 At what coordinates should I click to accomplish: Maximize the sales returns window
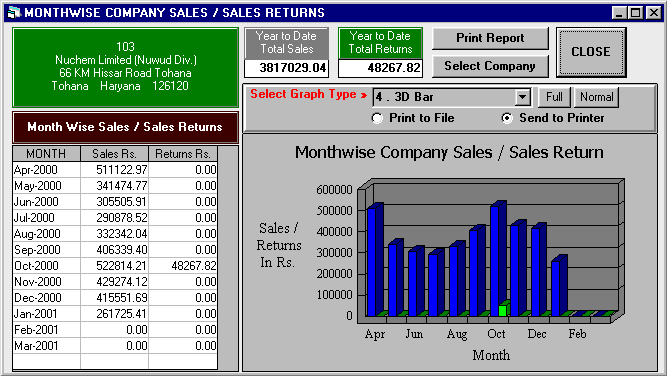(x=636, y=13)
